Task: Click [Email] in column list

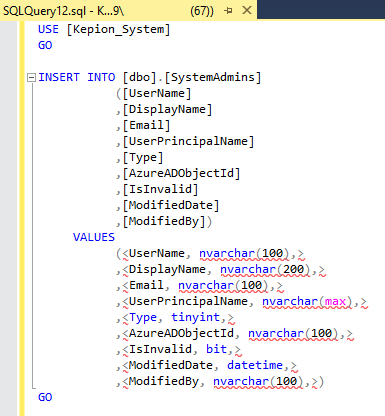Action: coord(146,125)
